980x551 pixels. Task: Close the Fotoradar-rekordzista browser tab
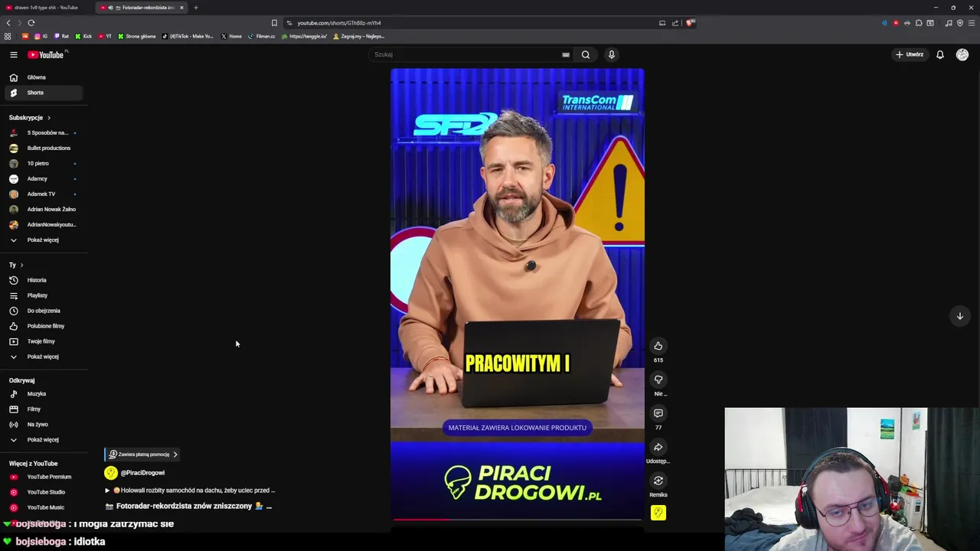point(181,8)
